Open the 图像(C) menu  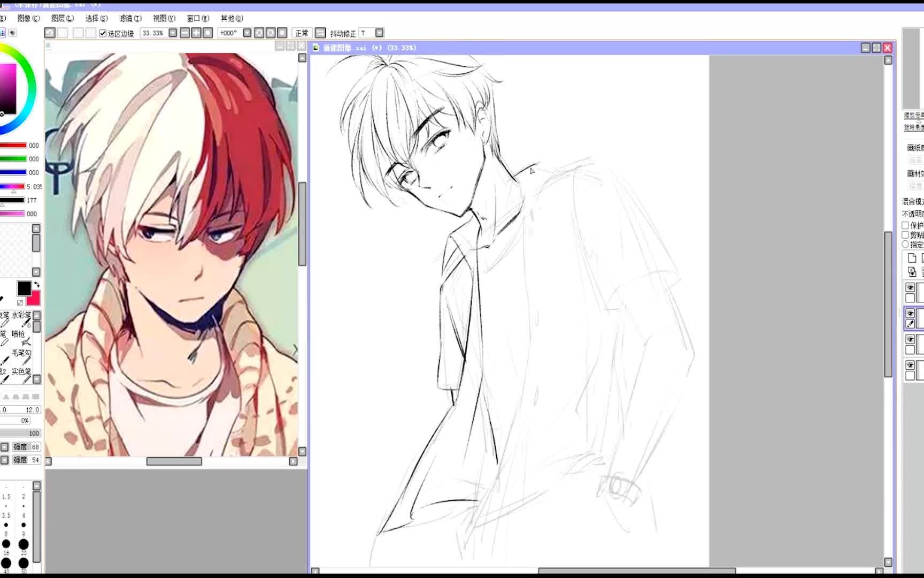click(x=28, y=18)
